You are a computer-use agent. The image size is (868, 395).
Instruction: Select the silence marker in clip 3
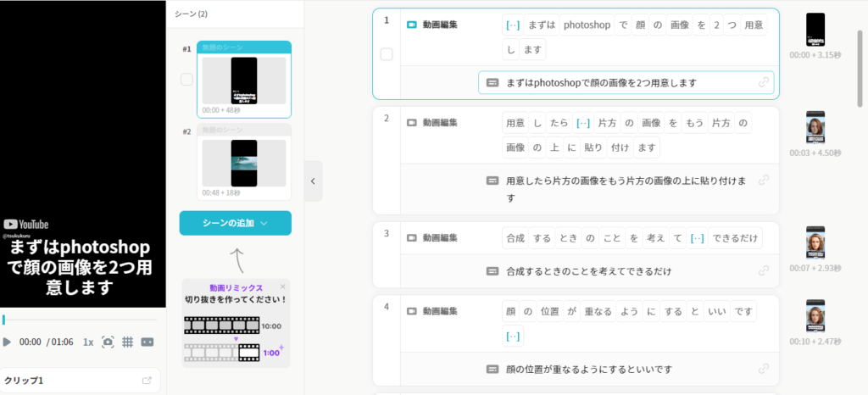(698, 238)
